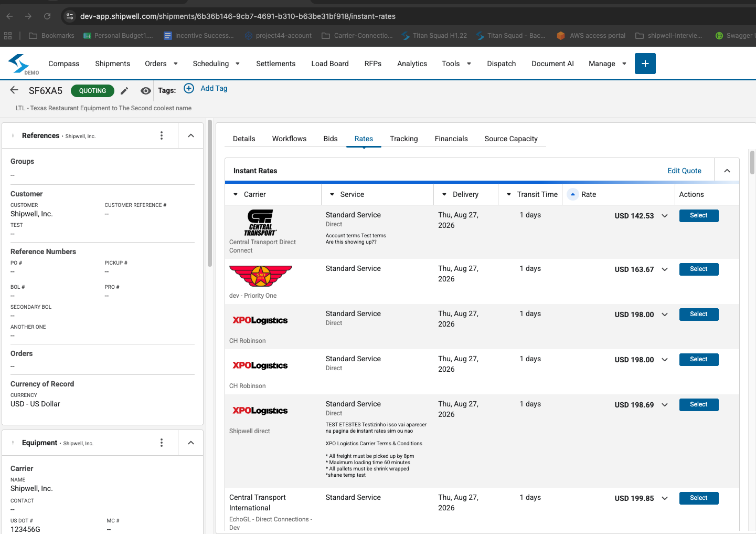The image size is (756, 534).
Task: Open the Personal Budget bookmark
Action: pos(118,36)
